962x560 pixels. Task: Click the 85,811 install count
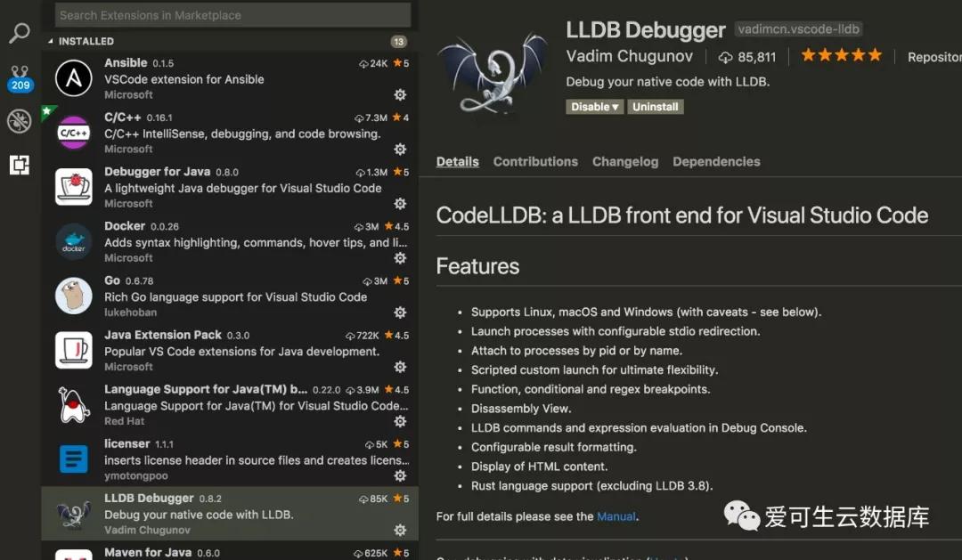[x=747, y=57]
